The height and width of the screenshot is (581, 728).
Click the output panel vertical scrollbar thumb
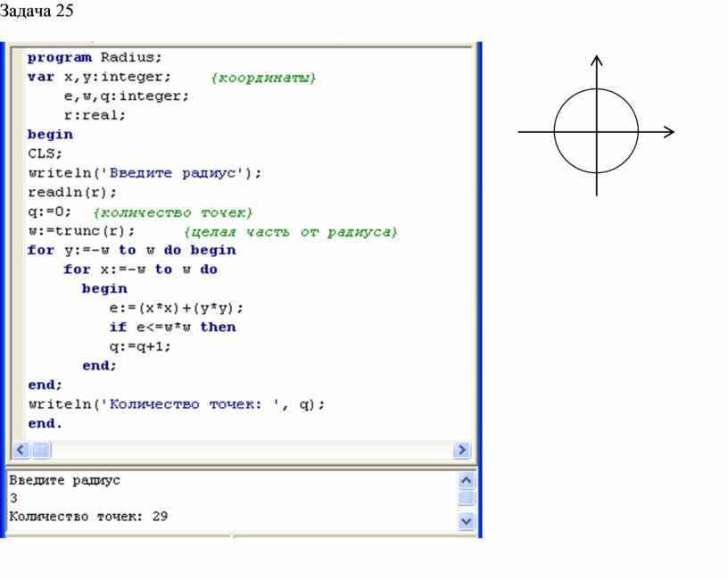coord(466,498)
